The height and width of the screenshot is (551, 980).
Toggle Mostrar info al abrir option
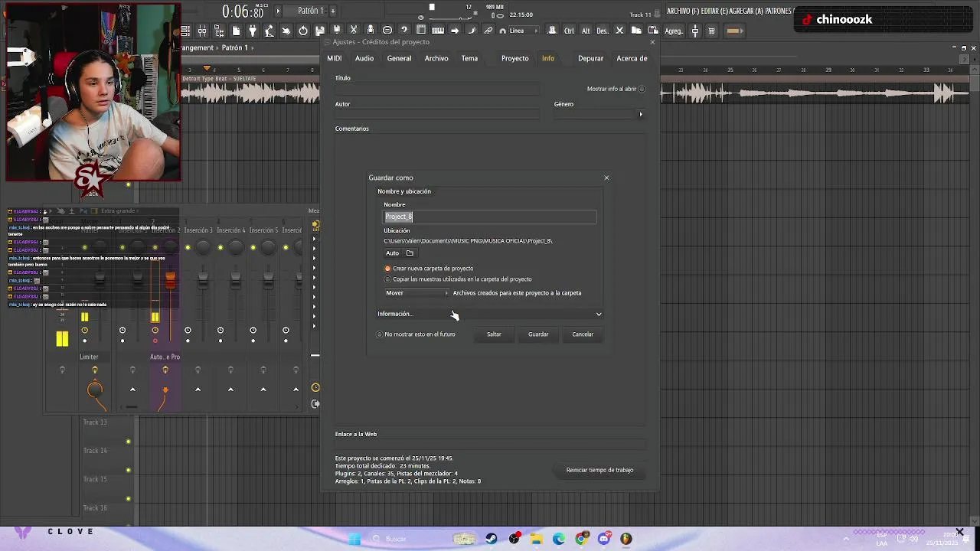(x=642, y=89)
